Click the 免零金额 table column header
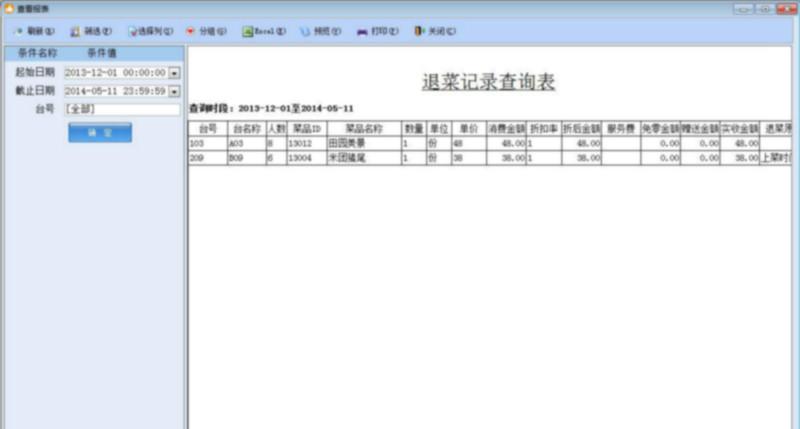This screenshot has width=800, height=429. pyautogui.click(x=660, y=129)
